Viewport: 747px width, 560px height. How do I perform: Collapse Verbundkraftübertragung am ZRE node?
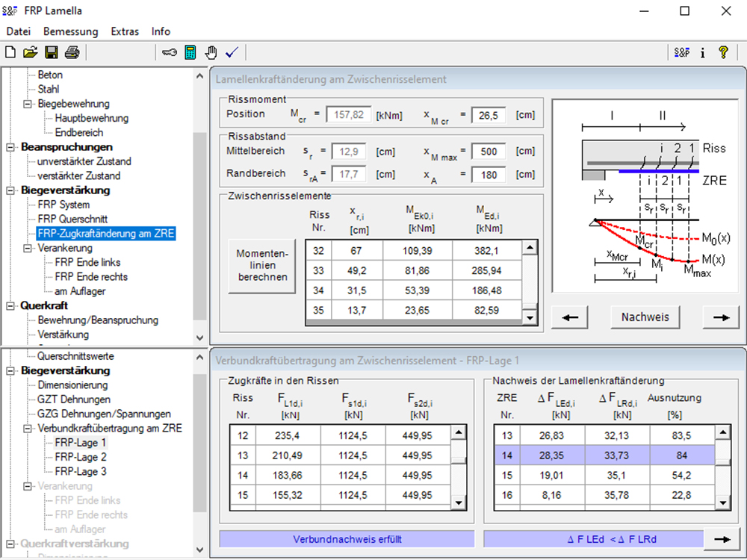(x=27, y=429)
